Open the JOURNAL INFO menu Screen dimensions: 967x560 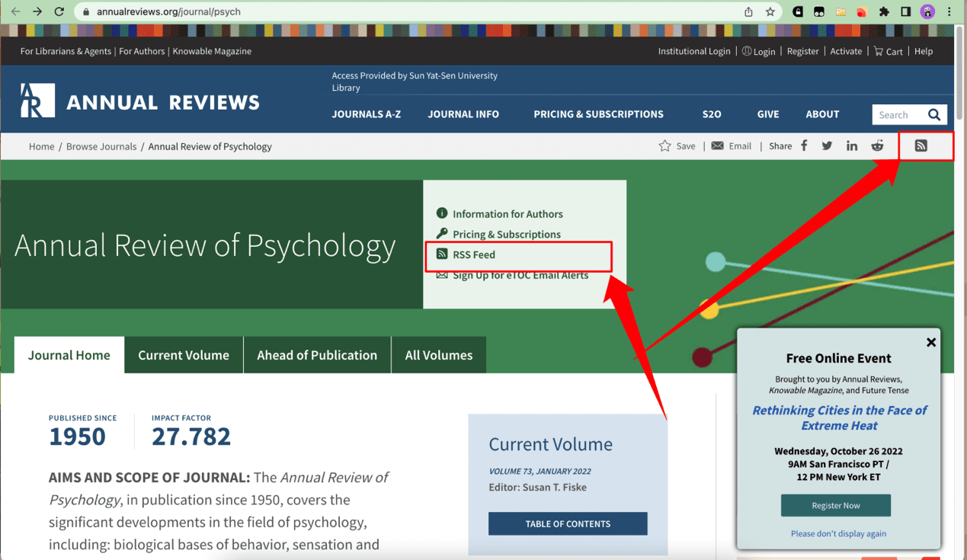pos(463,114)
